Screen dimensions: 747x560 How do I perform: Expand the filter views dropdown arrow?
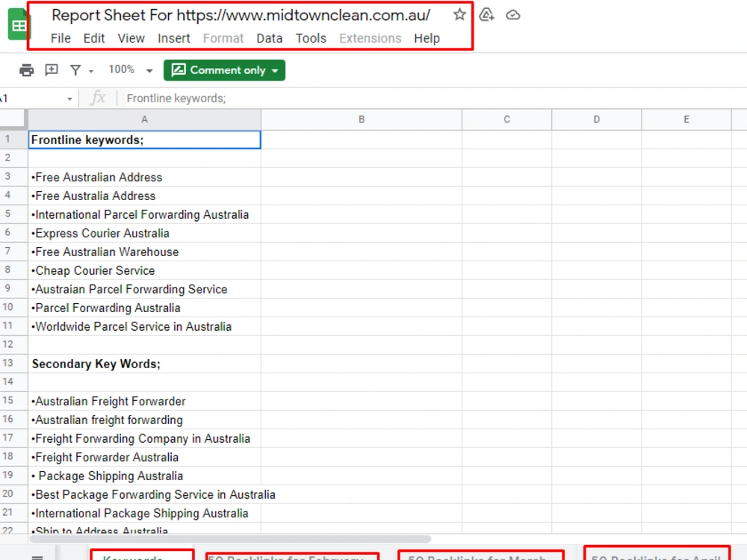[x=91, y=72]
